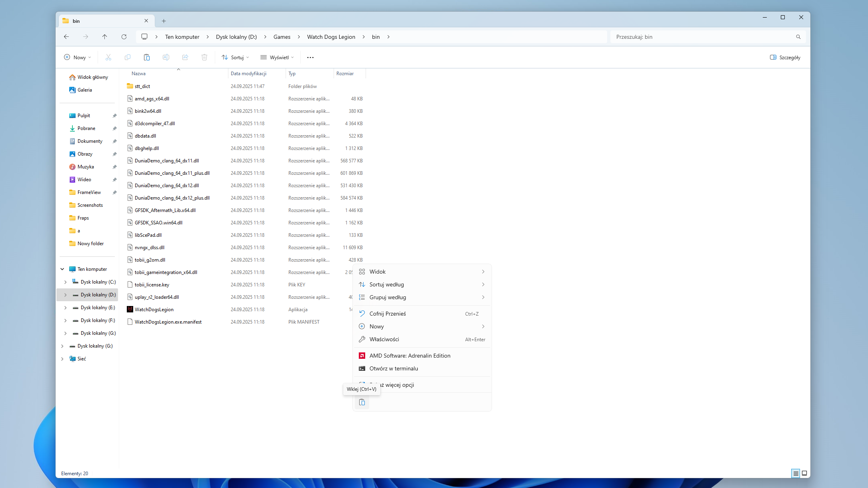The image size is (868, 488).
Task: Choose Otwórz w terminalu
Action: point(422,368)
